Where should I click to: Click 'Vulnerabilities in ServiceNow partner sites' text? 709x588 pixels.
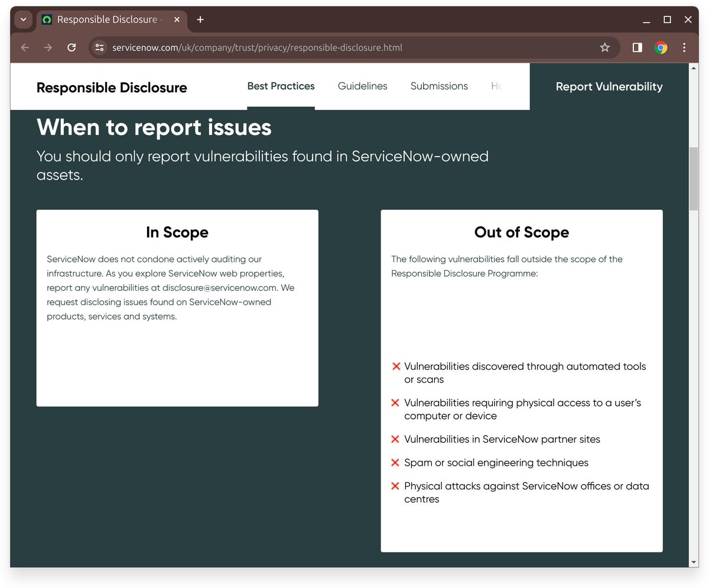[x=502, y=440]
